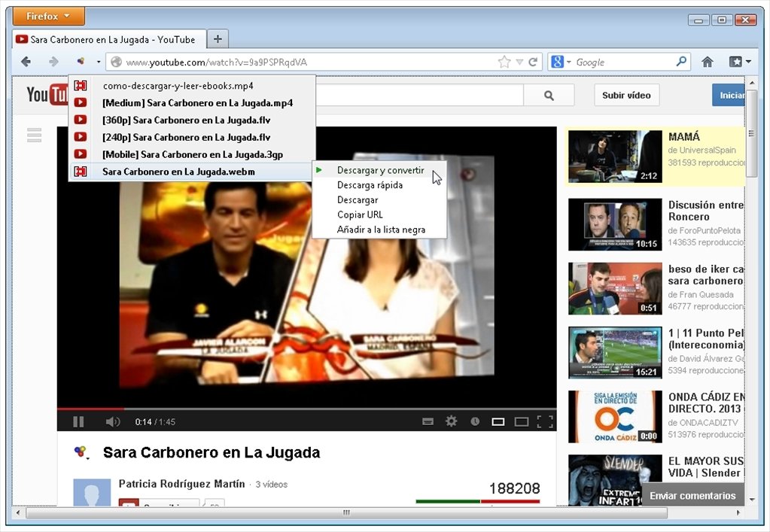Click the browser forward arrow

53,62
